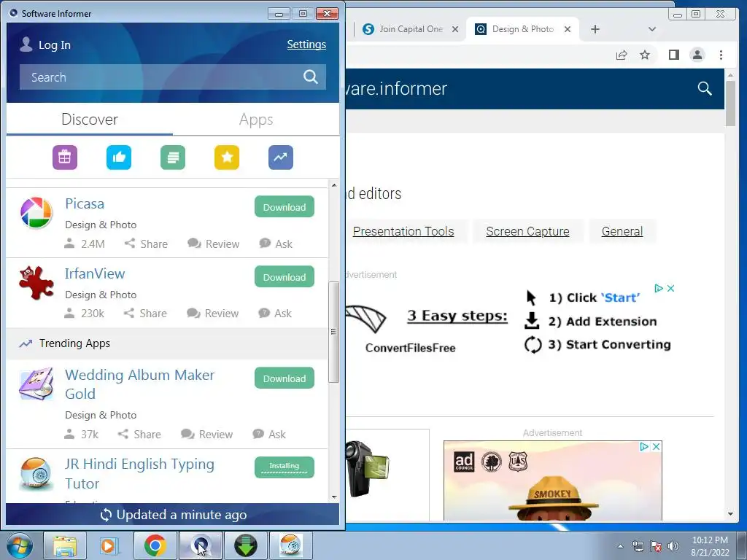Close the ConvertFilesFree ad

(671, 288)
